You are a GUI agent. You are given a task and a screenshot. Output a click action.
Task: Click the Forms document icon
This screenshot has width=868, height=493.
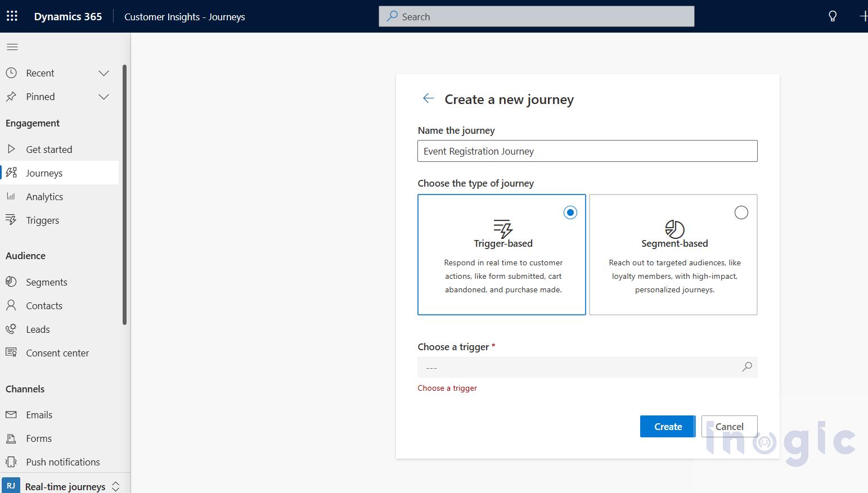11,438
